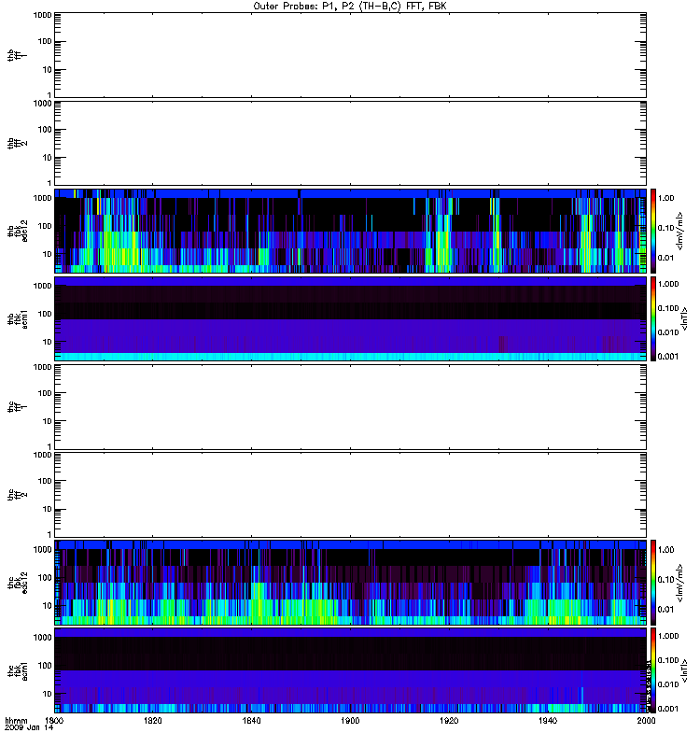This screenshot has height=747, width=700.
Task: Click the empty thb fff 2 plot panel
Action: pyautogui.click(x=351, y=143)
